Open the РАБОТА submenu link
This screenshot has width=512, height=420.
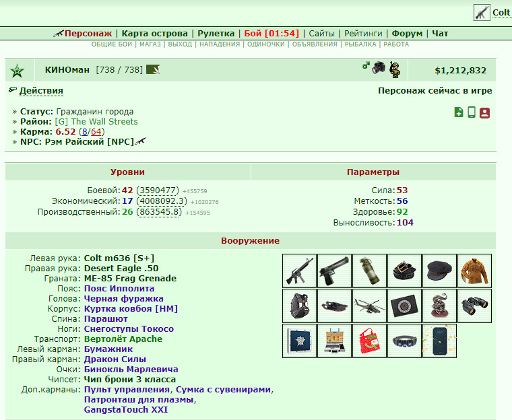pyautogui.click(x=396, y=44)
